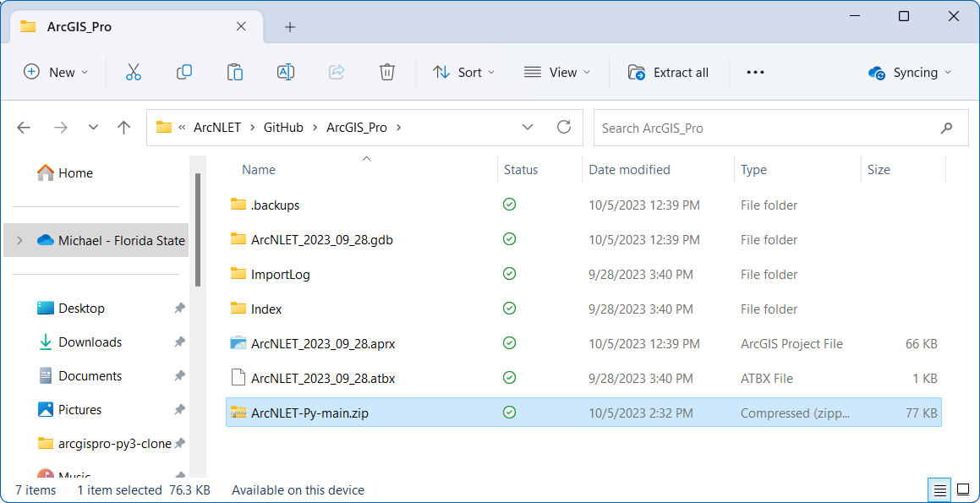Switch to large thumbnails view icon in status bar
980x503 pixels.
tap(962, 489)
